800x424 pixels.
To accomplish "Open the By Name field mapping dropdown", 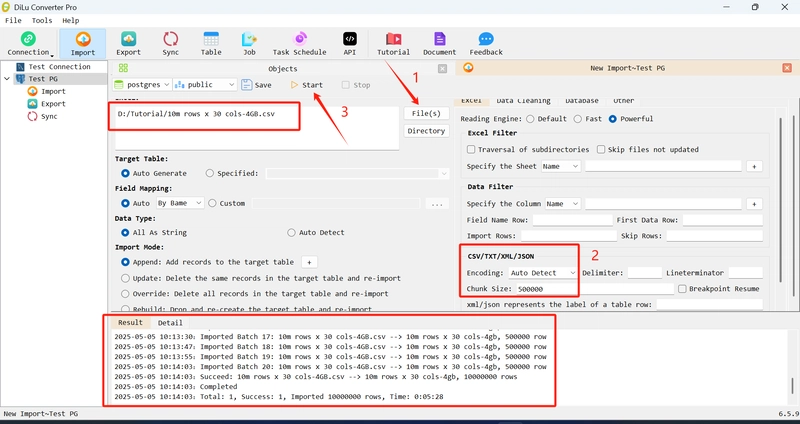I will pyautogui.click(x=180, y=203).
